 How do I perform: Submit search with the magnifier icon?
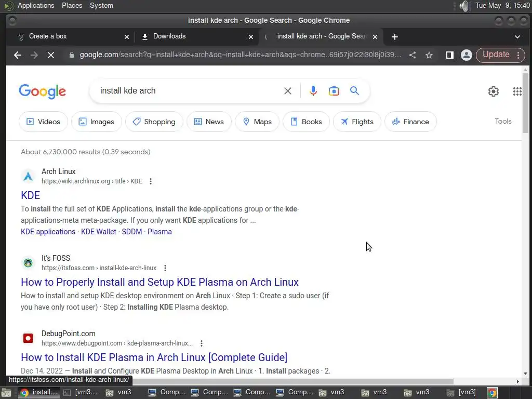pos(354,91)
